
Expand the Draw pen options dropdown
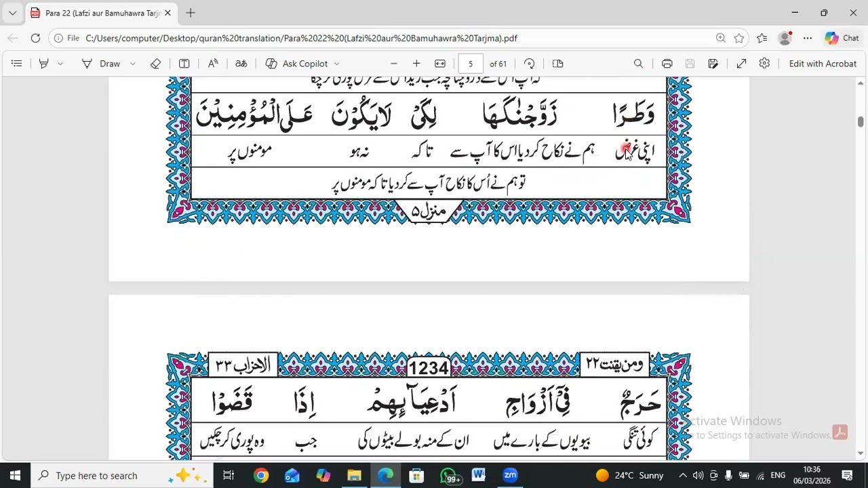click(133, 64)
